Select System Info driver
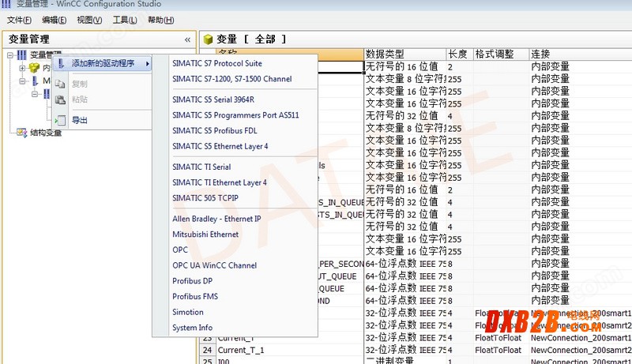Viewport: 632px width, 364px height. pos(192,328)
